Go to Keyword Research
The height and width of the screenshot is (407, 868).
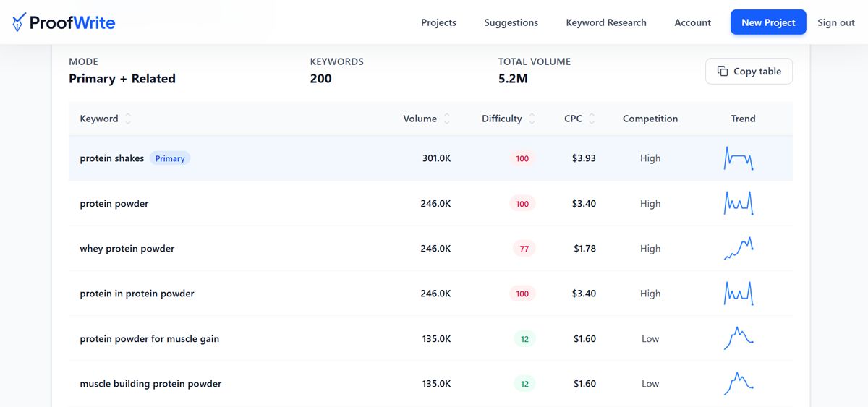[x=606, y=22]
